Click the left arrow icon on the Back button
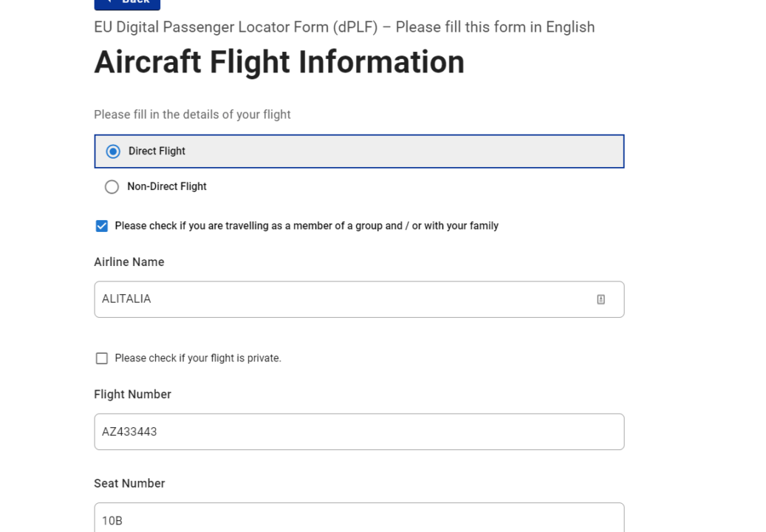Image resolution: width=766 pixels, height=532 pixels. point(109,2)
